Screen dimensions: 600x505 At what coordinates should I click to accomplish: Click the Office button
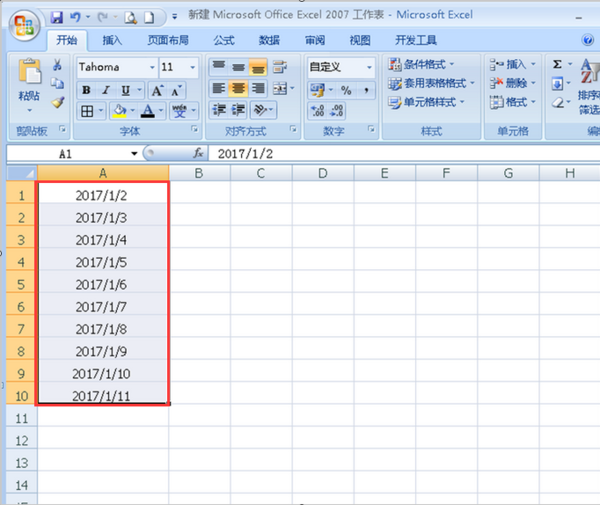[x=24, y=25]
